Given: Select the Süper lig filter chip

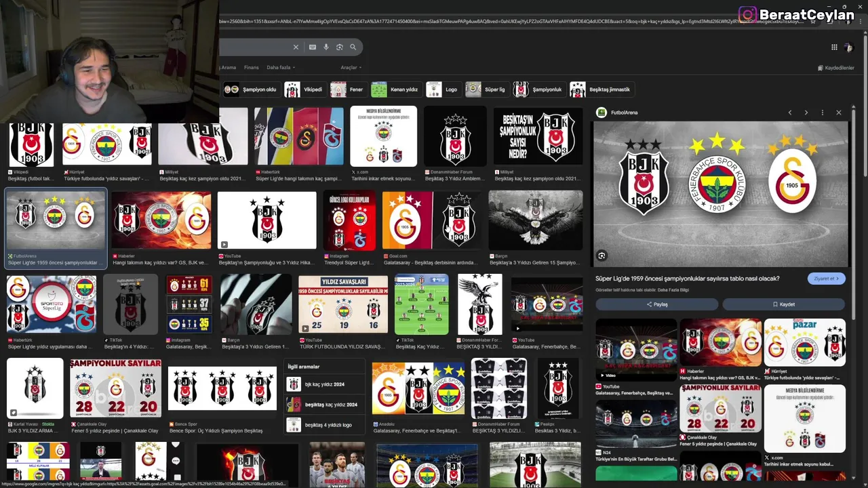Looking at the screenshot, I should 486,89.
